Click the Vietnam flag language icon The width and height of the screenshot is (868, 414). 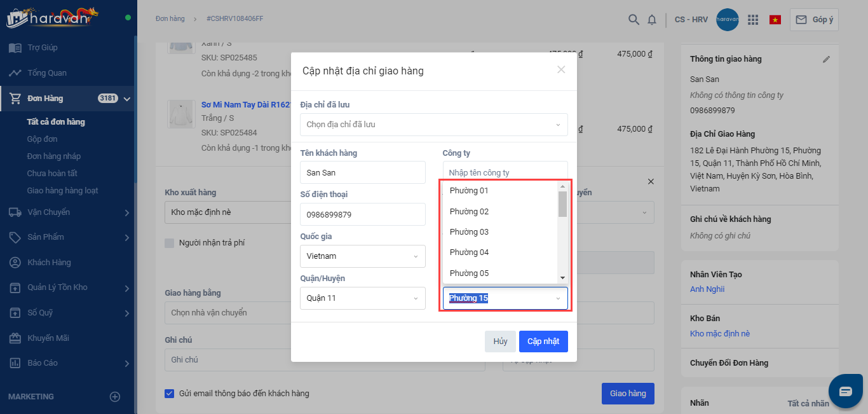tap(775, 20)
